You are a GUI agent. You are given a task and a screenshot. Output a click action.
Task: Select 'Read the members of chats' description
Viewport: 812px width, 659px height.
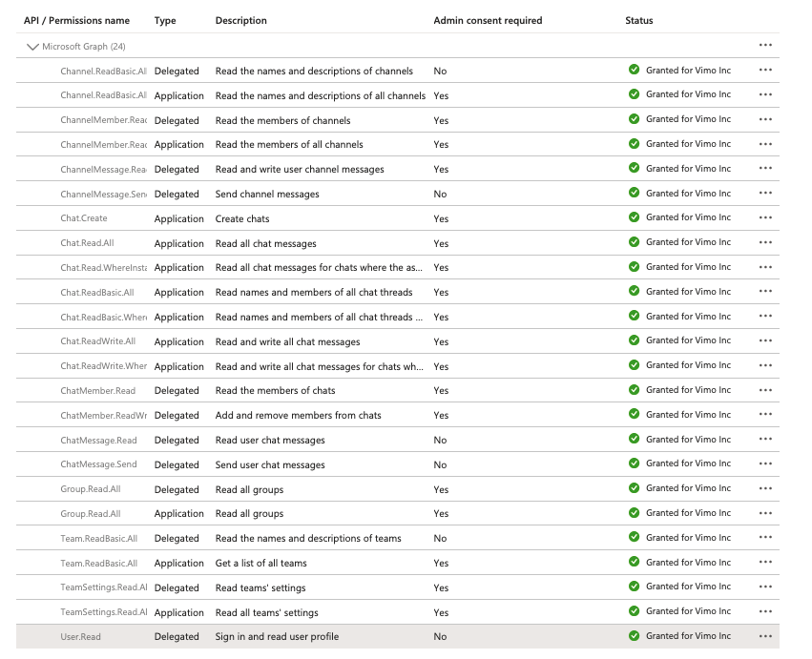tap(275, 391)
